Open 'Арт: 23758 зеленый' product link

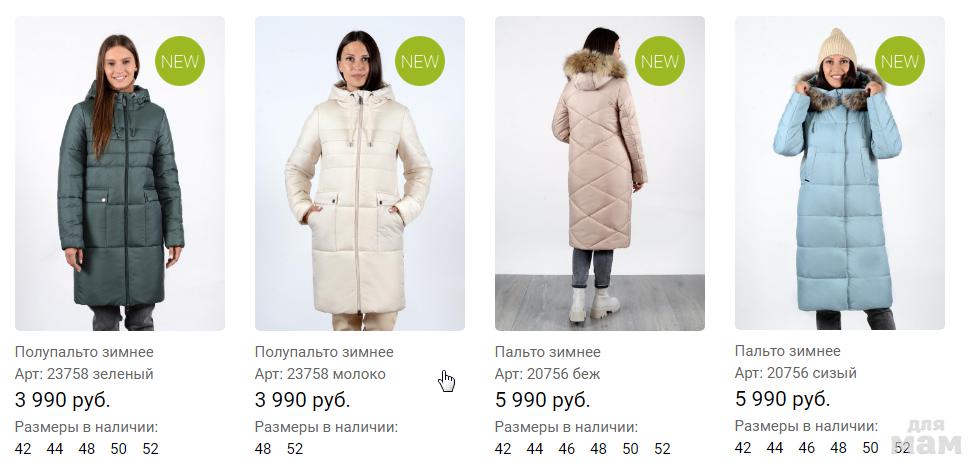click(84, 374)
